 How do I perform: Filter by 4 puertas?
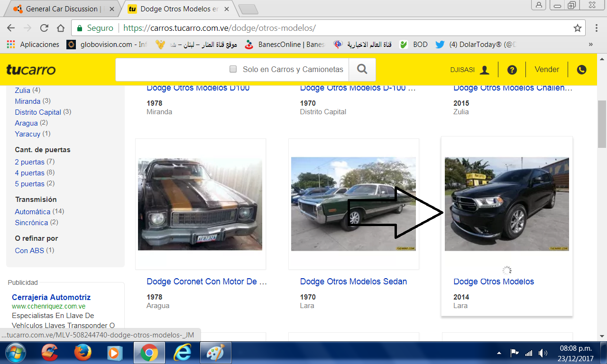tap(29, 173)
